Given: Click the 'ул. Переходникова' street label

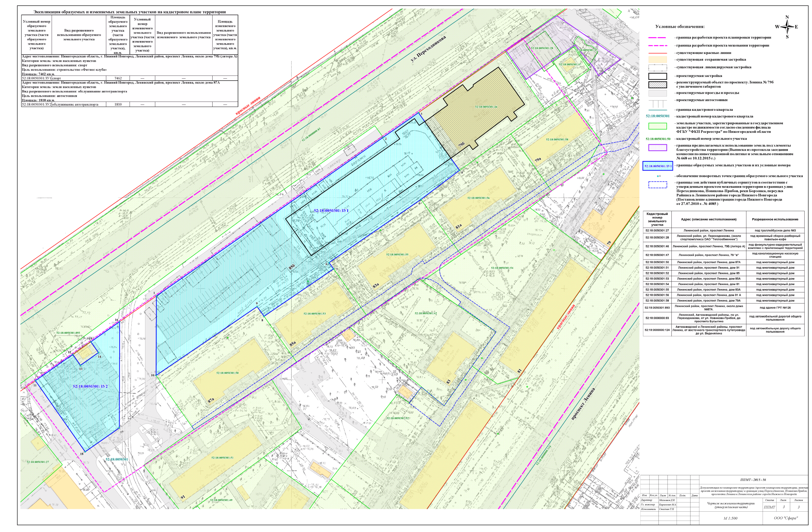Looking at the screenshot, I should (429, 48).
